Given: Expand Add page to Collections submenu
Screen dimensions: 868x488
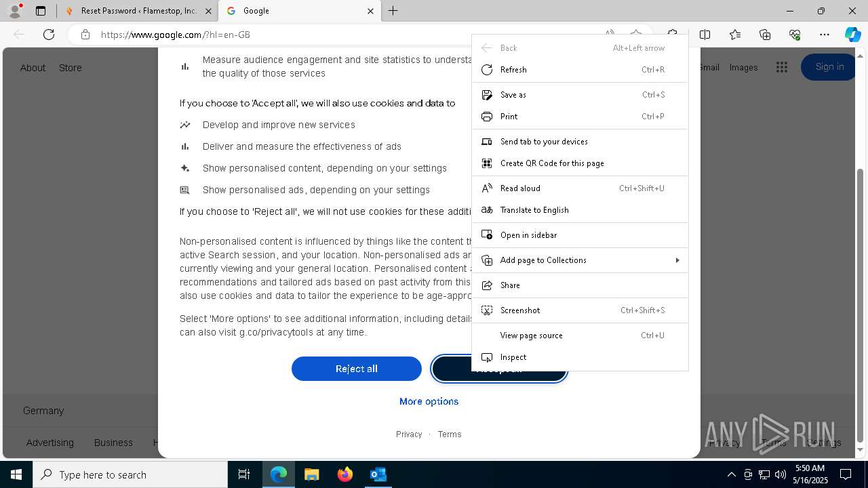Looking at the screenshot, I should tap(580, 260).
